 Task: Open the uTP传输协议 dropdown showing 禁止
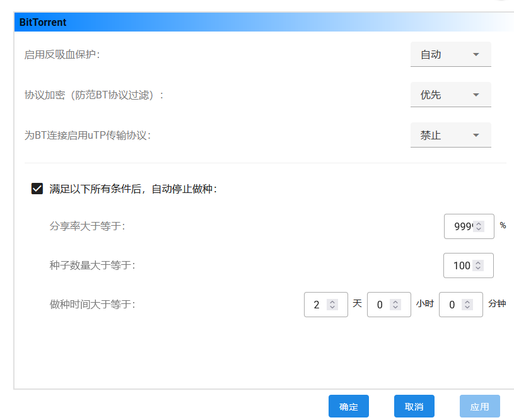click(x=450, y=136)
